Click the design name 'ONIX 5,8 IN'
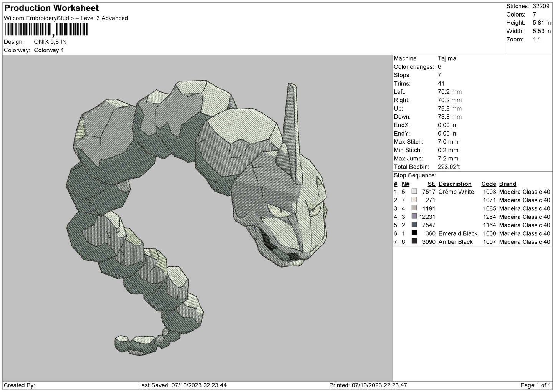Screen dimensions: 555x392 tap(50, 42)
